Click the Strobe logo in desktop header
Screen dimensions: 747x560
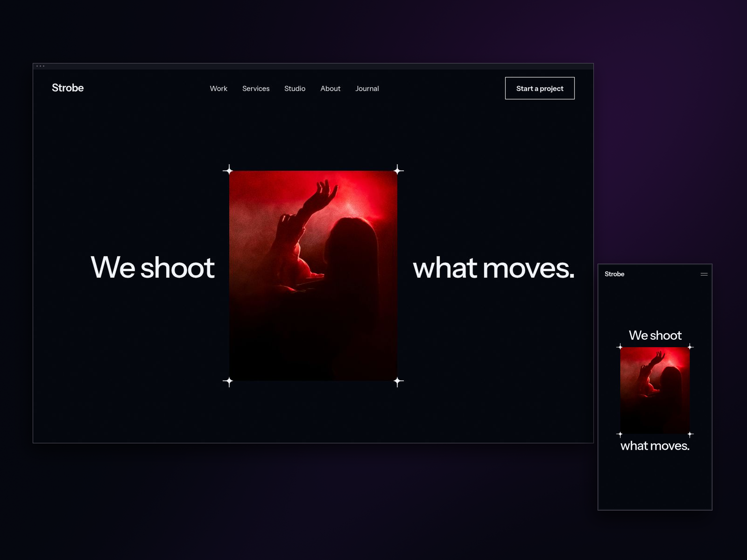coord(67,88)
